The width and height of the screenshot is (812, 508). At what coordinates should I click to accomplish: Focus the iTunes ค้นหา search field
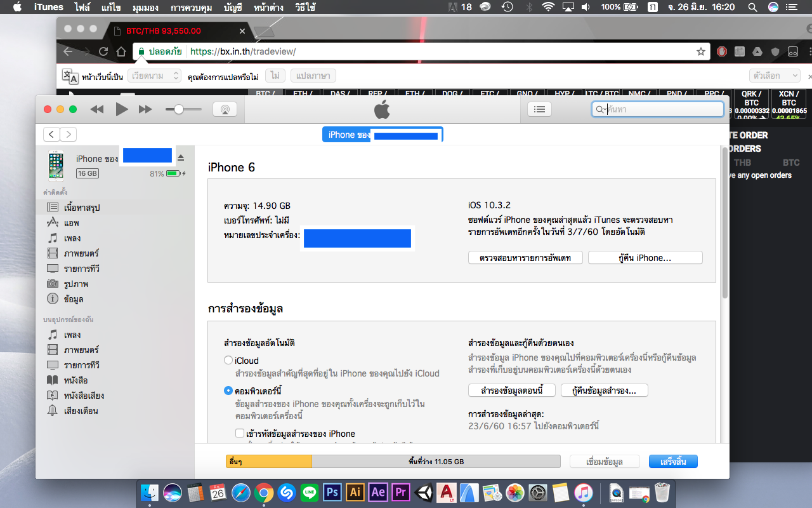[x=658, y=109]
